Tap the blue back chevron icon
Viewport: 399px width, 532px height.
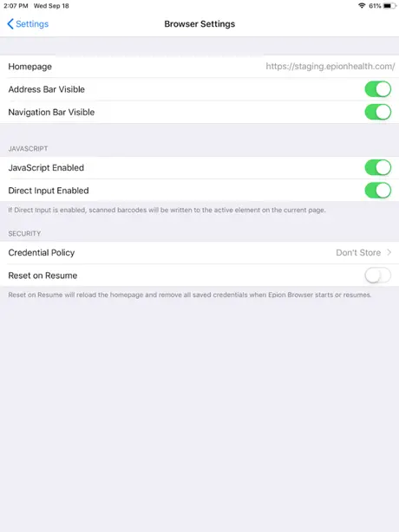(x=10, y=23)
